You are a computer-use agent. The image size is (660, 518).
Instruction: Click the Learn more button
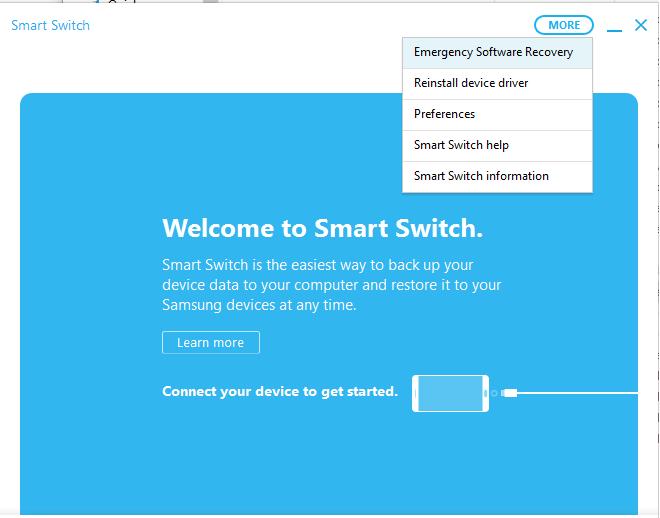[x=211, y=343]
